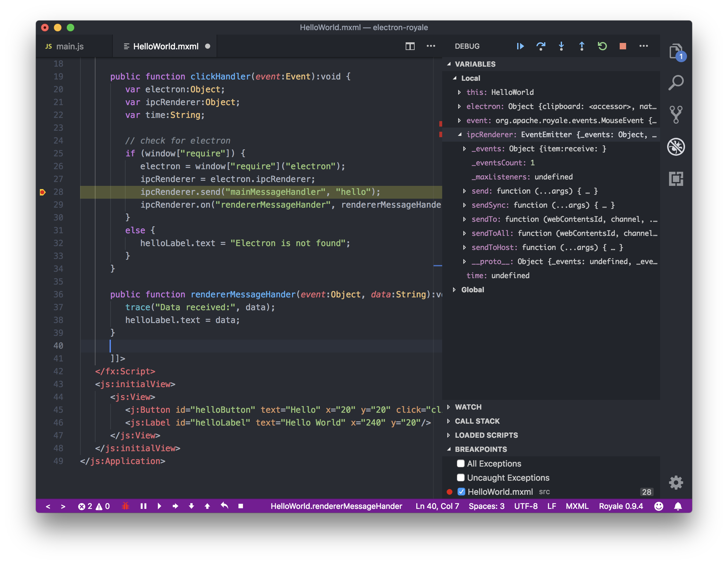This screenshot has height=564, width=728.
Task: Toggle the breakpoint dot on line 28
Action: coord(42,192)
